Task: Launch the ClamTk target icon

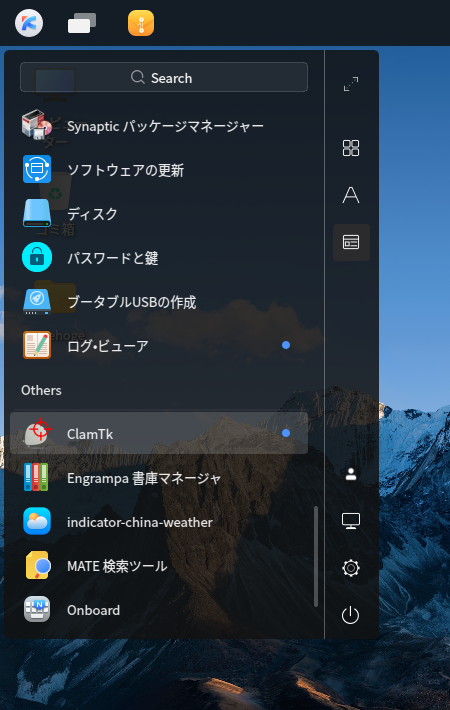Action: [x=37, y=433]
